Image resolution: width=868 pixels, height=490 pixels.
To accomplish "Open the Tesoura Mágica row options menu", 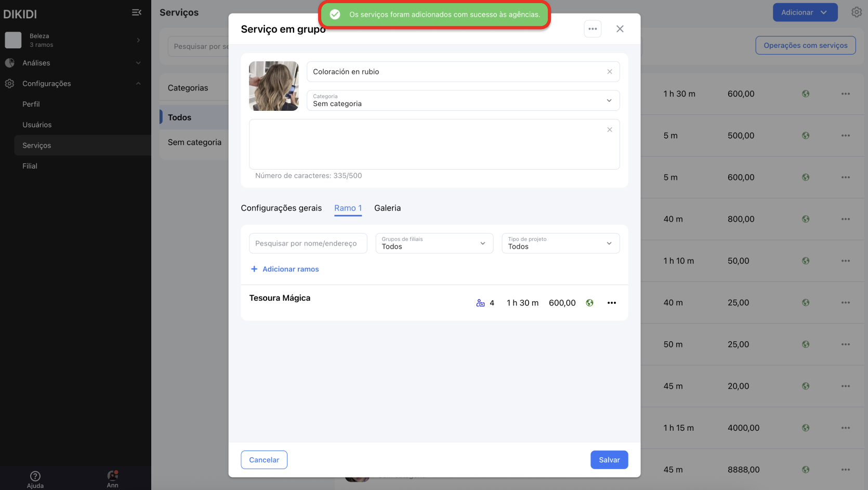I will click(x=611, y=303).
